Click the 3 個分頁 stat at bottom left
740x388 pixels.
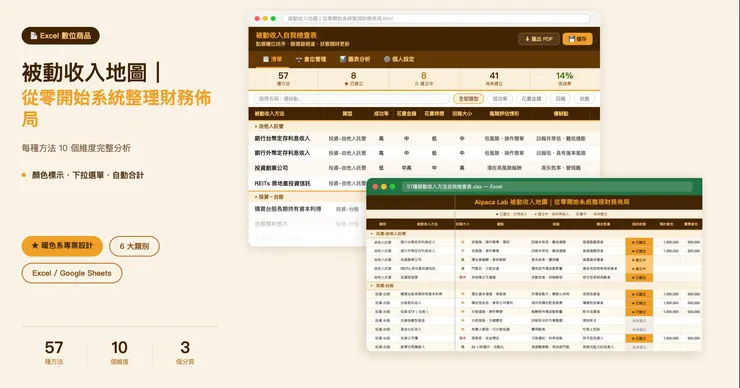pos(185,353)
